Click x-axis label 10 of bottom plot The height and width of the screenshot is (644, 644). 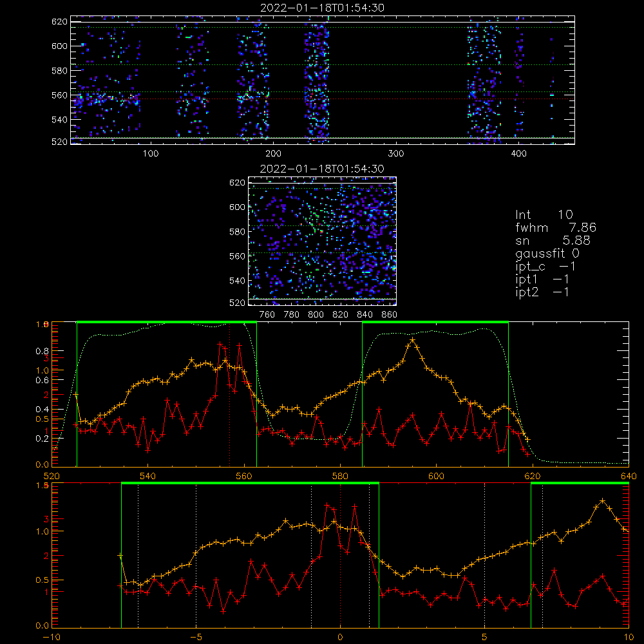(x=629, y=637)
